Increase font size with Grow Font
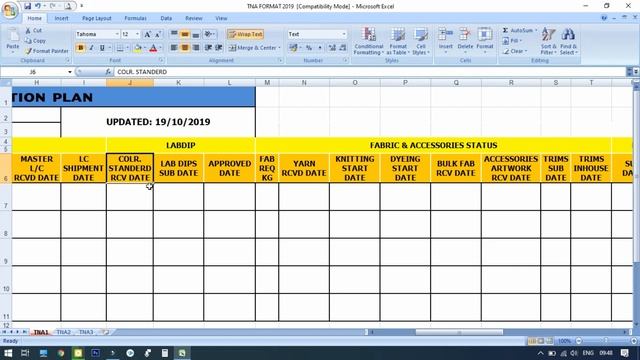The width and height of the screenshot is (640, 360). pos(147,34)
